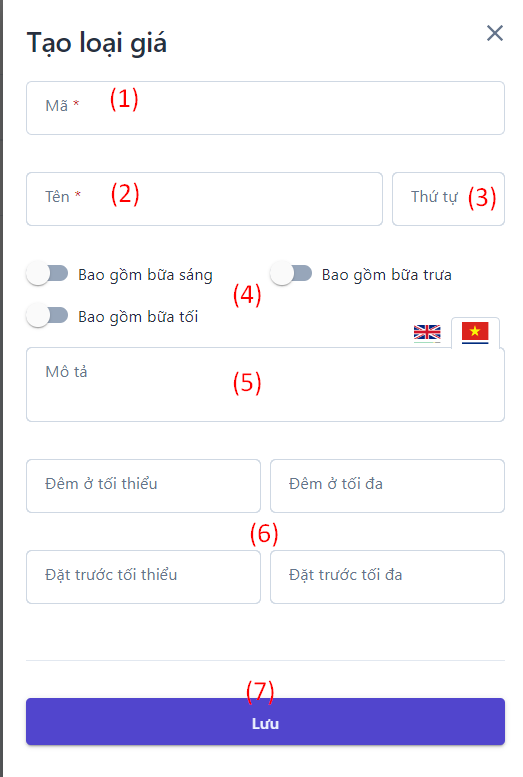Close the Tạo loại giá dialog
The width and height of the screenshot is (523, 777).
pyautogui.click(x=495, y=33)
